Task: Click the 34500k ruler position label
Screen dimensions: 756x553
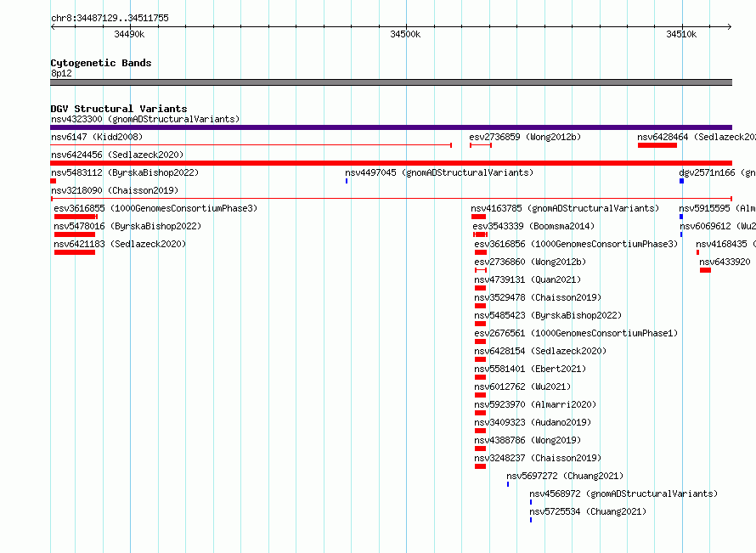Action: click(405, 34)
